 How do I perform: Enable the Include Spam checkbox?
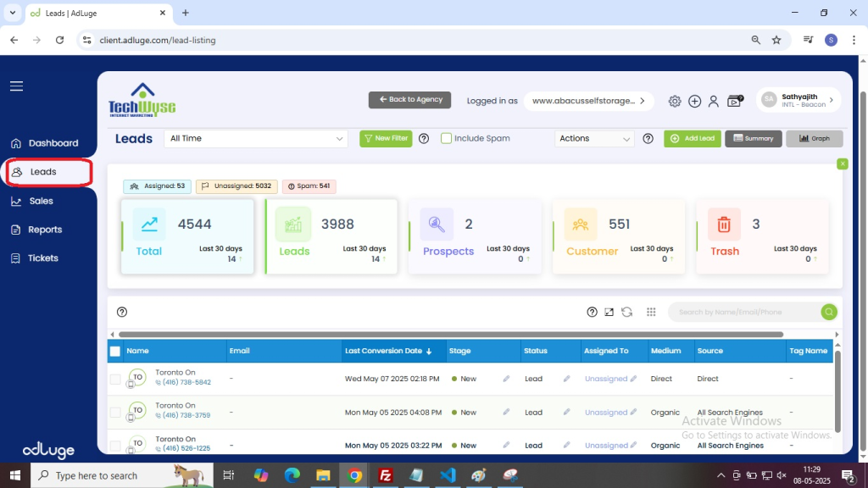click(446, 138)
